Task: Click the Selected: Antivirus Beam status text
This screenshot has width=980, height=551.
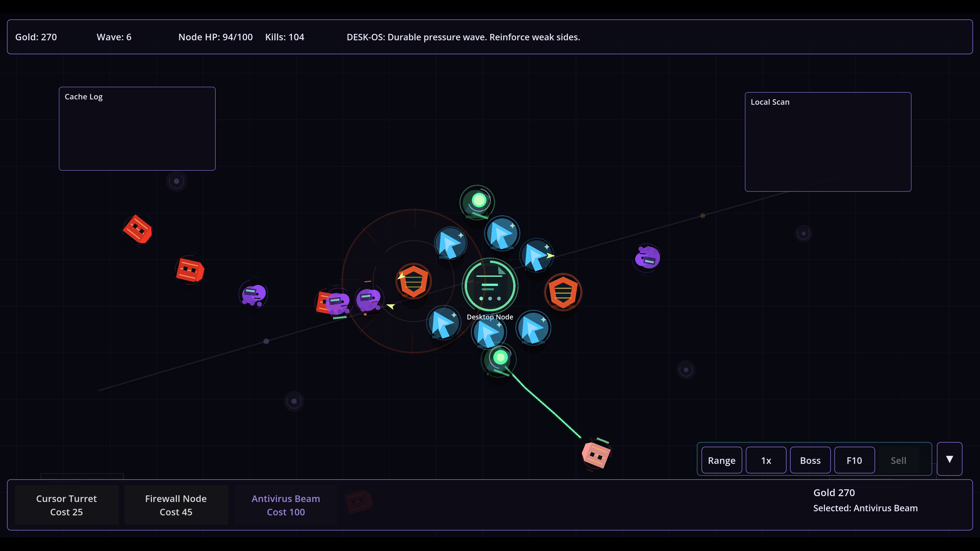Action: coord(865,508)
